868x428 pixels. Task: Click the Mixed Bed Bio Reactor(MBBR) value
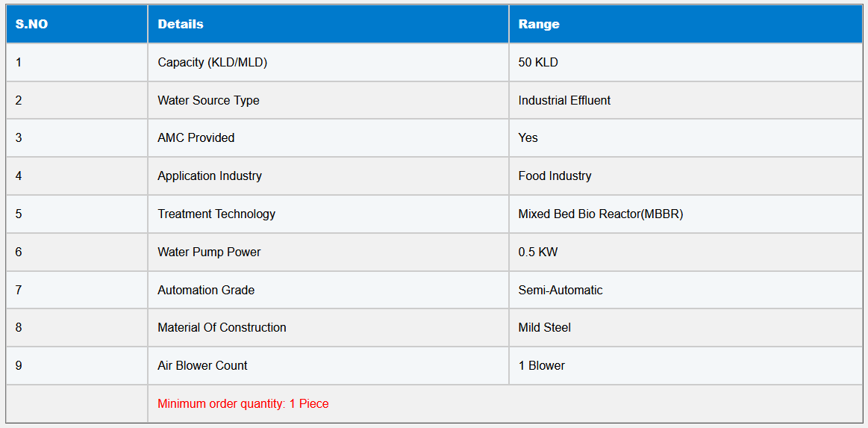coord(601,214)
